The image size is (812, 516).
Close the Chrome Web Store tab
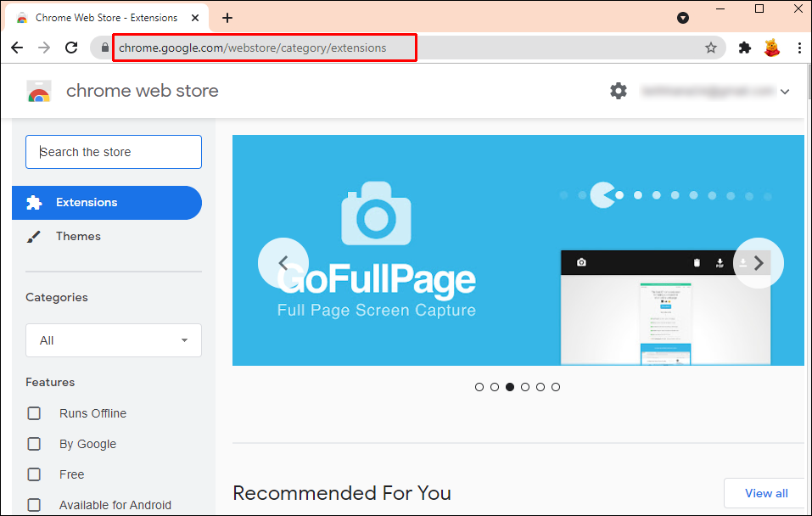pyautogui.click(x=195, y=18)
